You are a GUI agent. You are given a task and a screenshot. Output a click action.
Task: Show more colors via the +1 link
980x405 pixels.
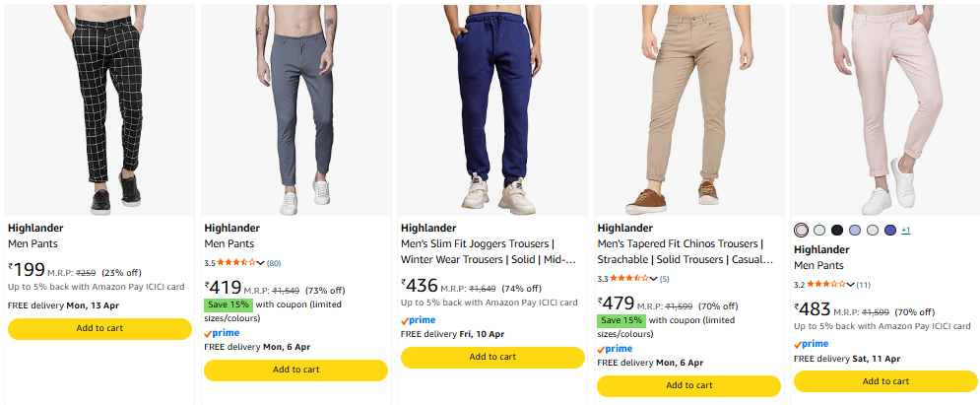(x=905, y=231)
